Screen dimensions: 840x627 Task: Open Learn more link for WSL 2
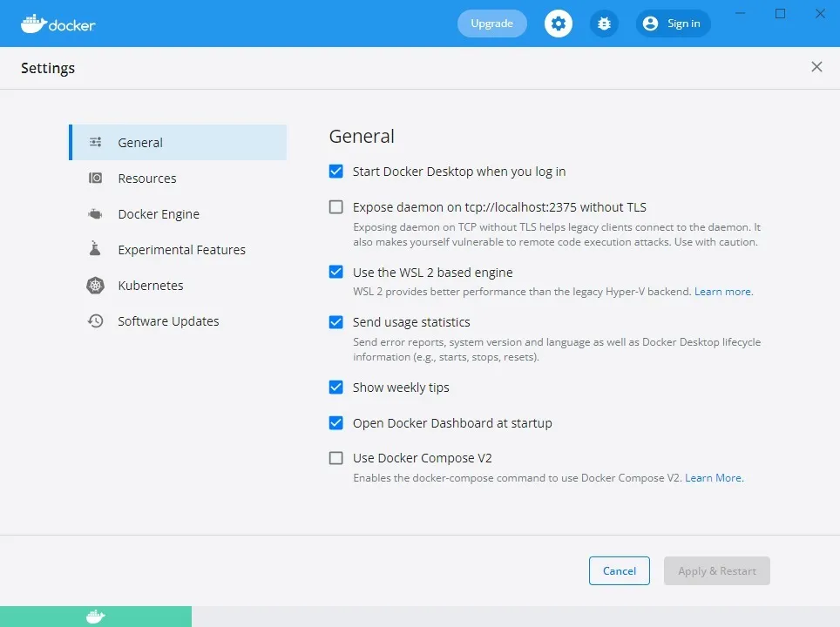point(722,292)
